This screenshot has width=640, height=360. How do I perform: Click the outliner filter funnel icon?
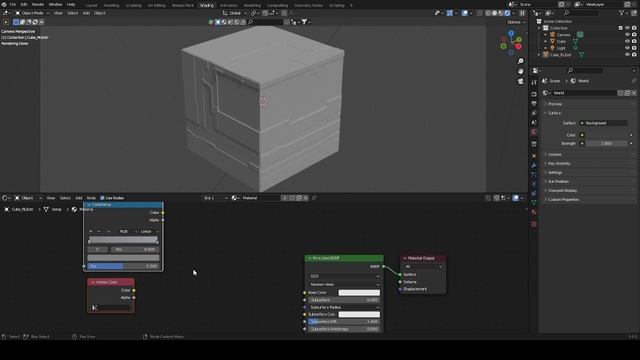(622, 13)
